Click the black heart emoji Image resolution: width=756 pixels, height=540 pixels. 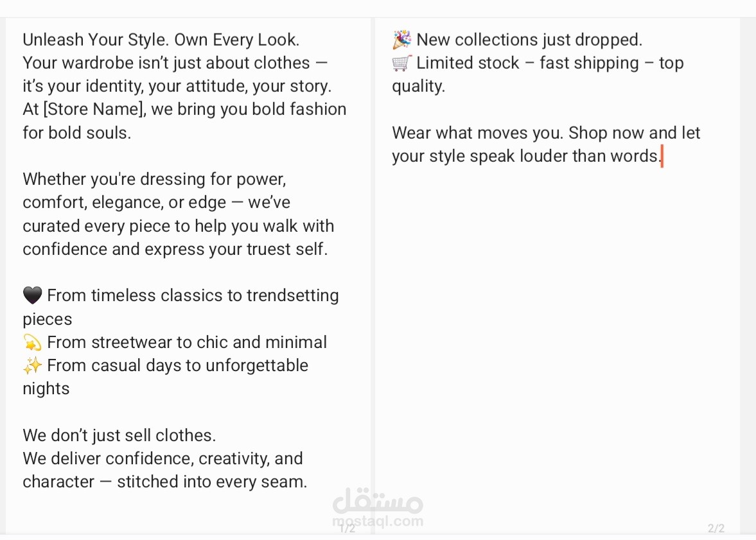32,295
